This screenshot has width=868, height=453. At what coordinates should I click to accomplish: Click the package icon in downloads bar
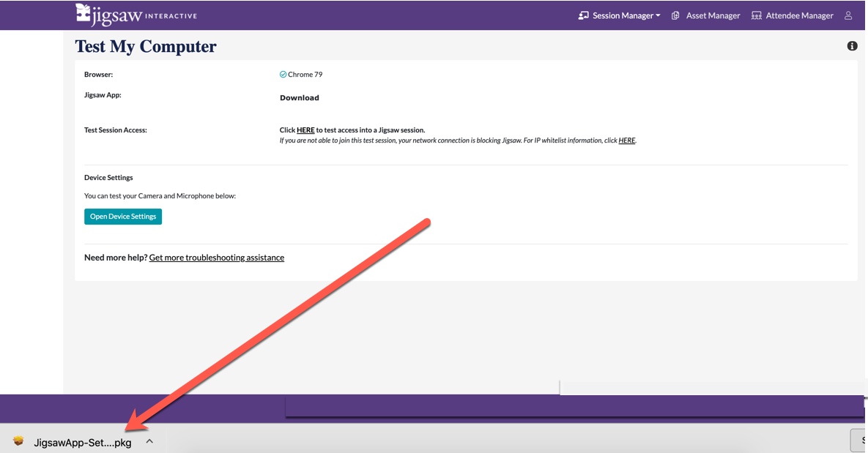point(19,441)
